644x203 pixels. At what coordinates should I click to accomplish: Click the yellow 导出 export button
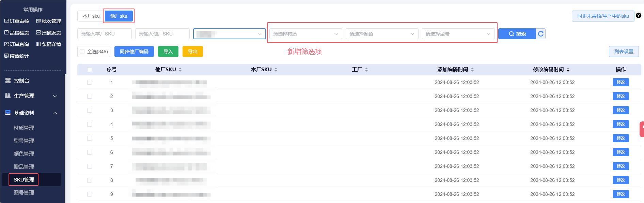pyautogui.click(x=192, y=52)
